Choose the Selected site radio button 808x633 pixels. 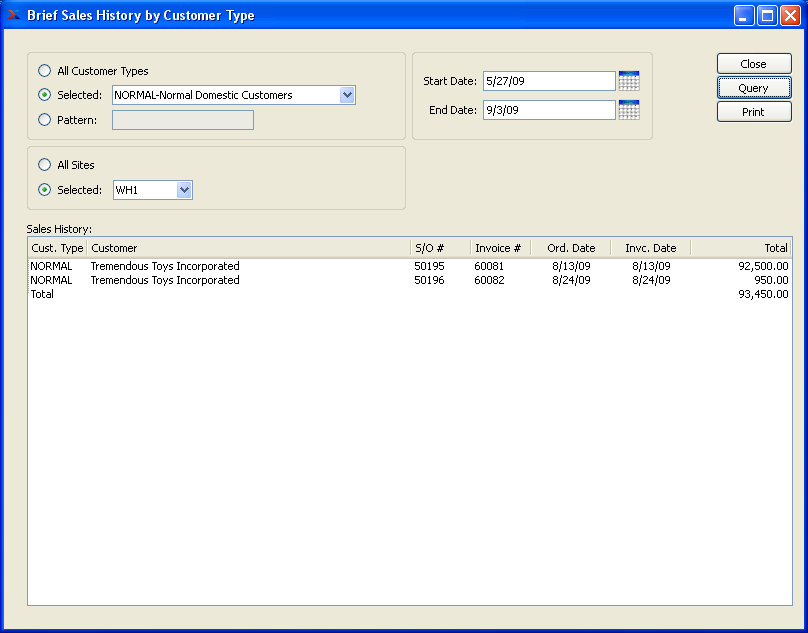(x=44, y=190)
